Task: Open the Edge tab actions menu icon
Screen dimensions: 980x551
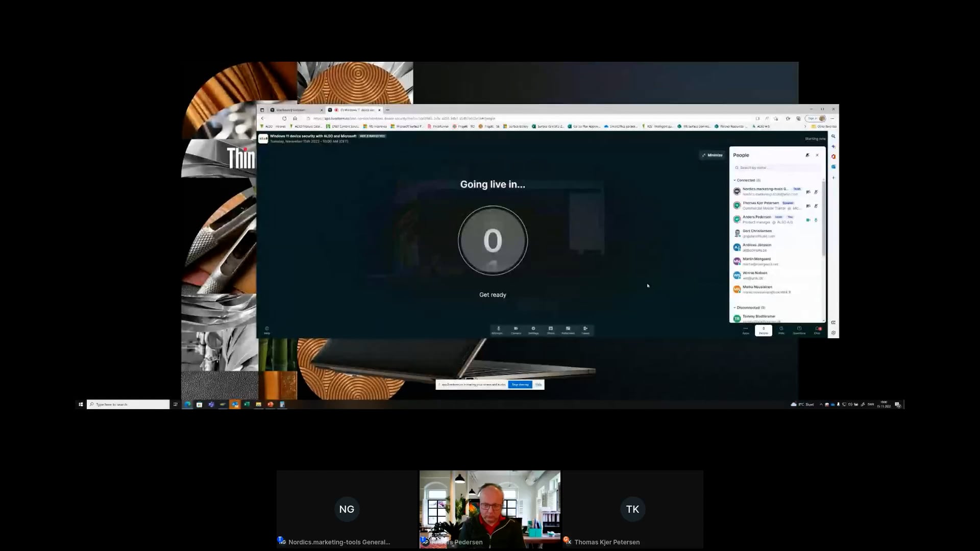Action: click(x=262, y=110)
